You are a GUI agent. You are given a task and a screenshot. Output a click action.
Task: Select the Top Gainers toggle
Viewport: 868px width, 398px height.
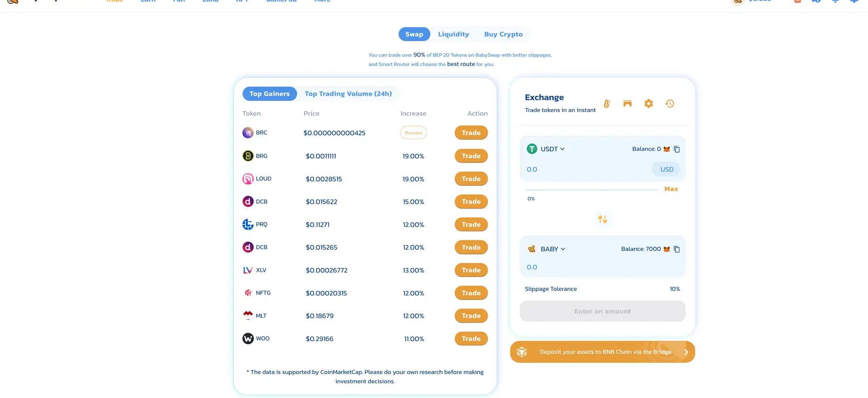269,94
